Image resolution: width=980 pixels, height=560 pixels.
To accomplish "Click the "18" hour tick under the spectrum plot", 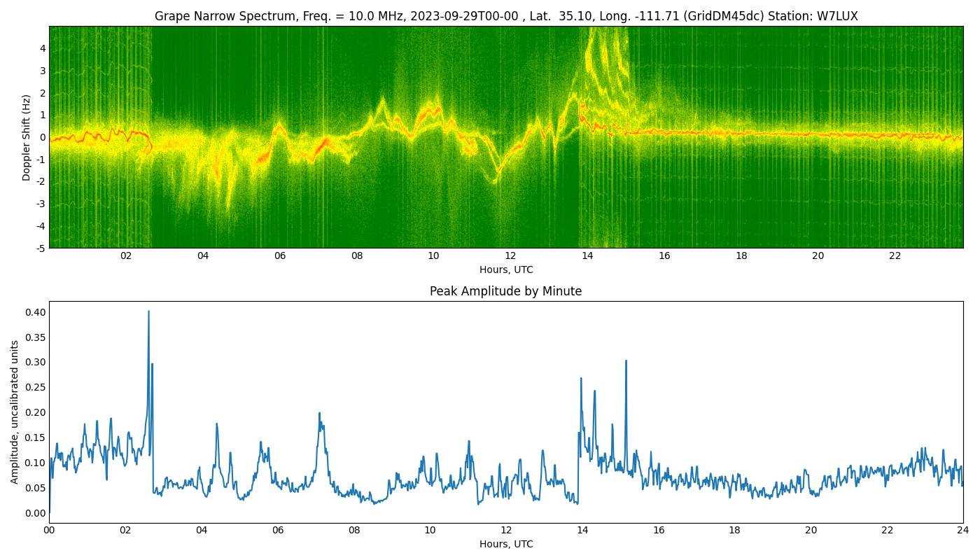I will point(741,256).
